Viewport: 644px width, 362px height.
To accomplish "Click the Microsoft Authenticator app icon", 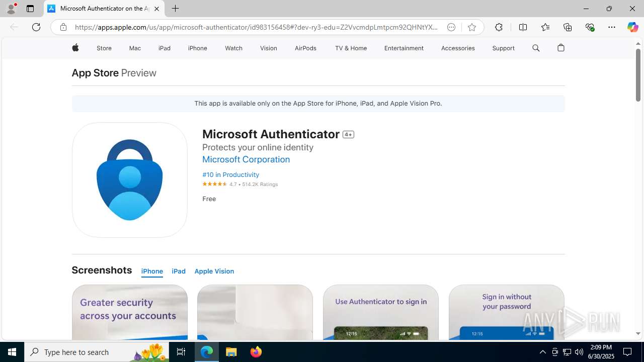I will [x=130, y=180].
